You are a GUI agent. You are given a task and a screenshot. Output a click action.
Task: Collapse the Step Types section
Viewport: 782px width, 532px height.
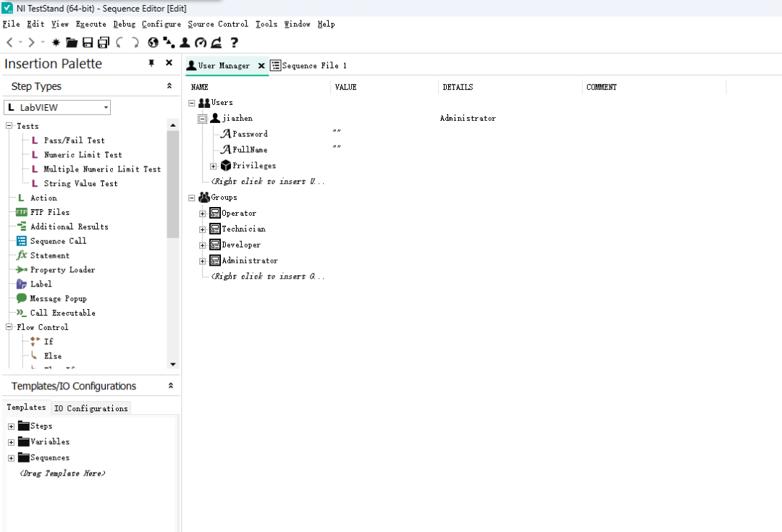click(x=169, y=85)
